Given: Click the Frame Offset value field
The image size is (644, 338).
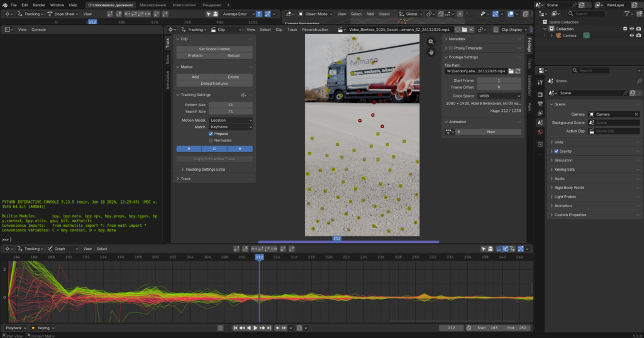Looking at the screenshot, I should point(499,87).
